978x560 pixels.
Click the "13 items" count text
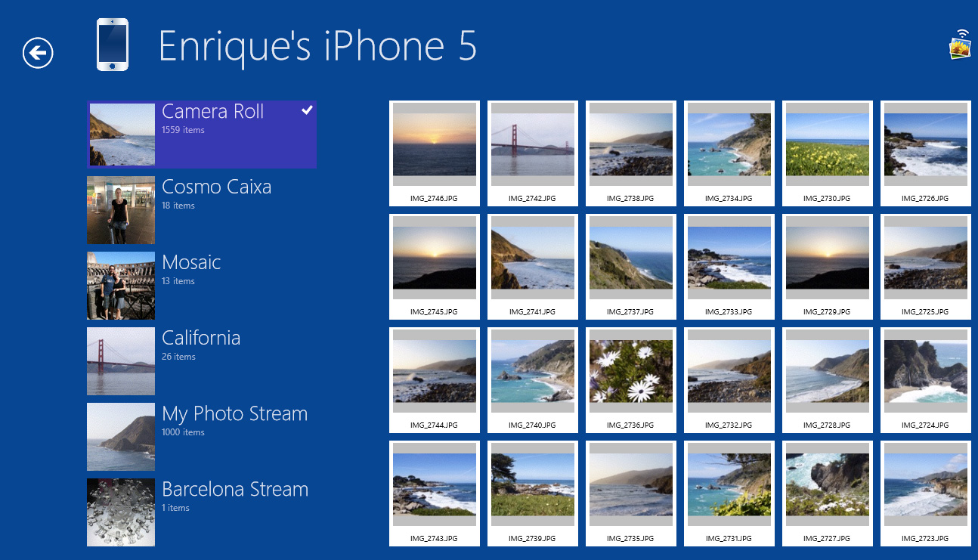point(178,281)
